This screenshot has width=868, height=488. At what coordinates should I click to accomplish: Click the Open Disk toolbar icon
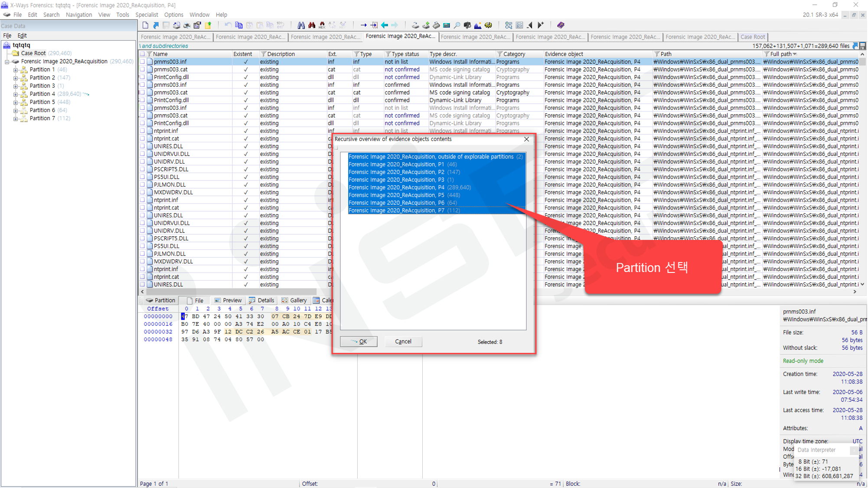[x=415, y=25]
